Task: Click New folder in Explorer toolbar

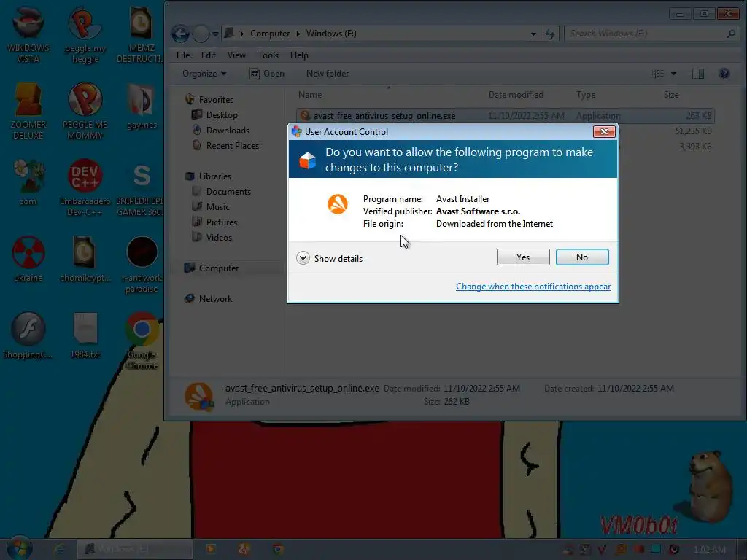Action: [328, 74]
